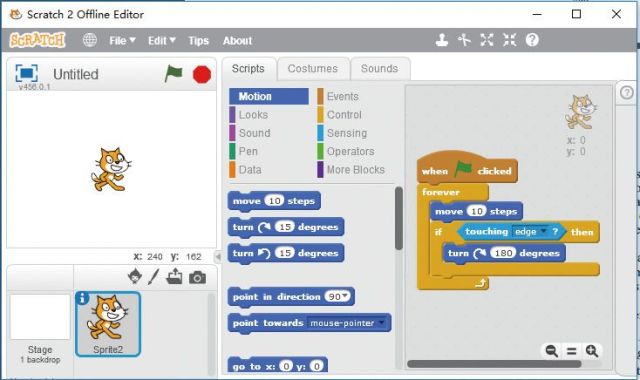Open the direction 90 dropdown arrow
This screenshot has width=640, height=380.
tap(345, 296)
